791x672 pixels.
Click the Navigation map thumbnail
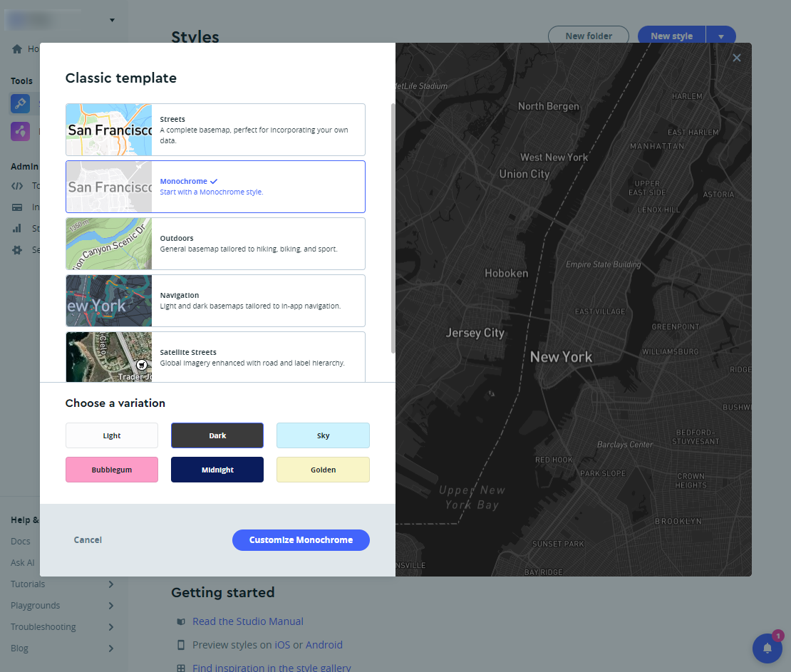point(109,301)
